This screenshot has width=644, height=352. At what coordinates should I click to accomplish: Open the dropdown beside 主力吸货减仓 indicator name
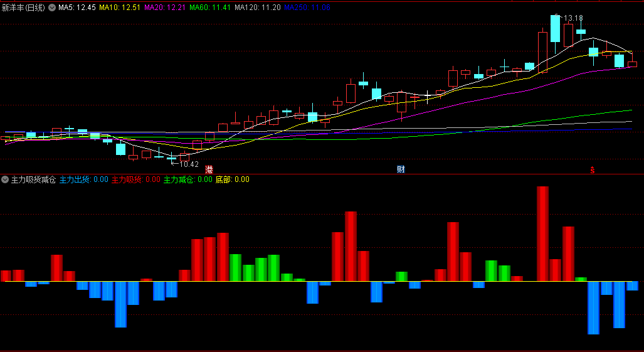(5, 179)
